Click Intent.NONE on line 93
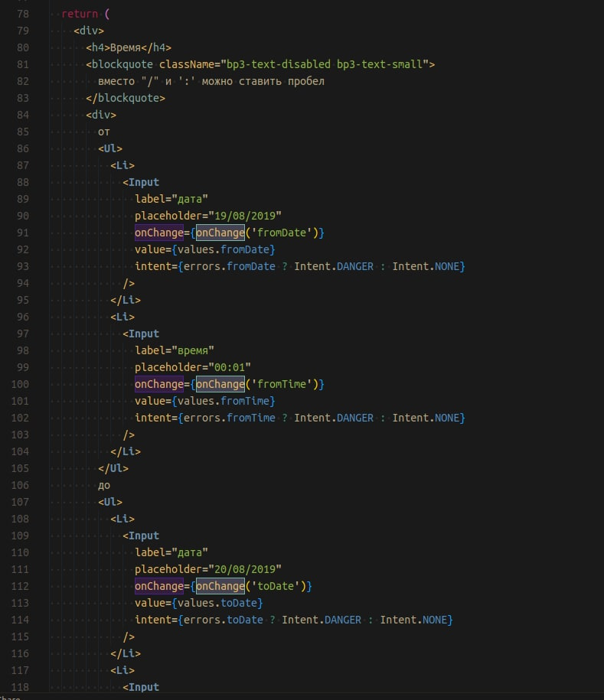The width and height of the screenshot is (604, 700). click(426, 266)
